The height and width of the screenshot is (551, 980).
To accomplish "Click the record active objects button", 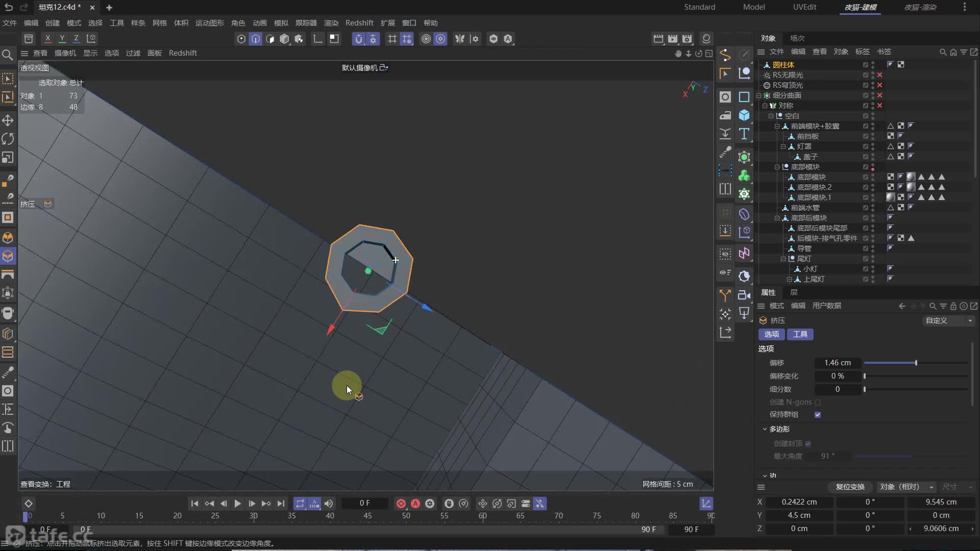I will pos(401,504).
